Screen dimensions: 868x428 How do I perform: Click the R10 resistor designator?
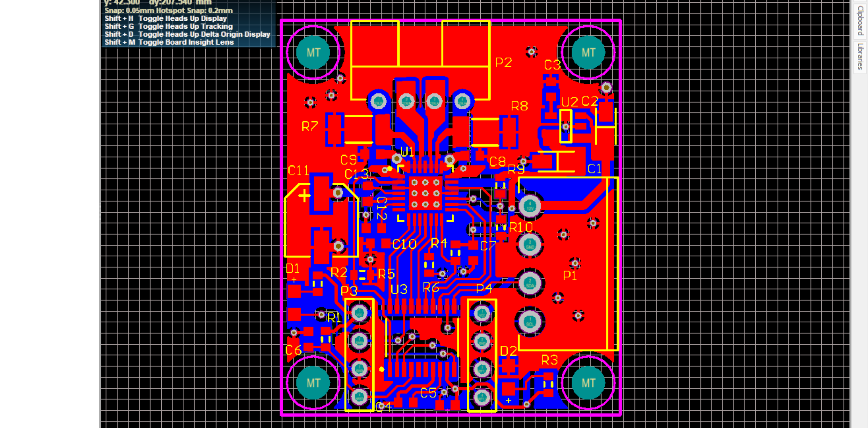pos(521,227)
